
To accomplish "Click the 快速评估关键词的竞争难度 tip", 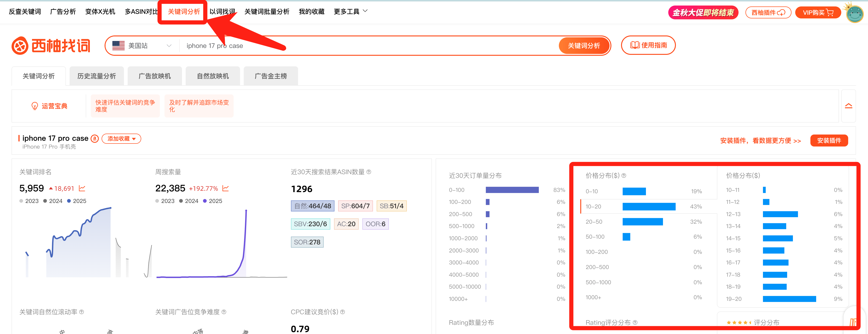I will point(125,106).
